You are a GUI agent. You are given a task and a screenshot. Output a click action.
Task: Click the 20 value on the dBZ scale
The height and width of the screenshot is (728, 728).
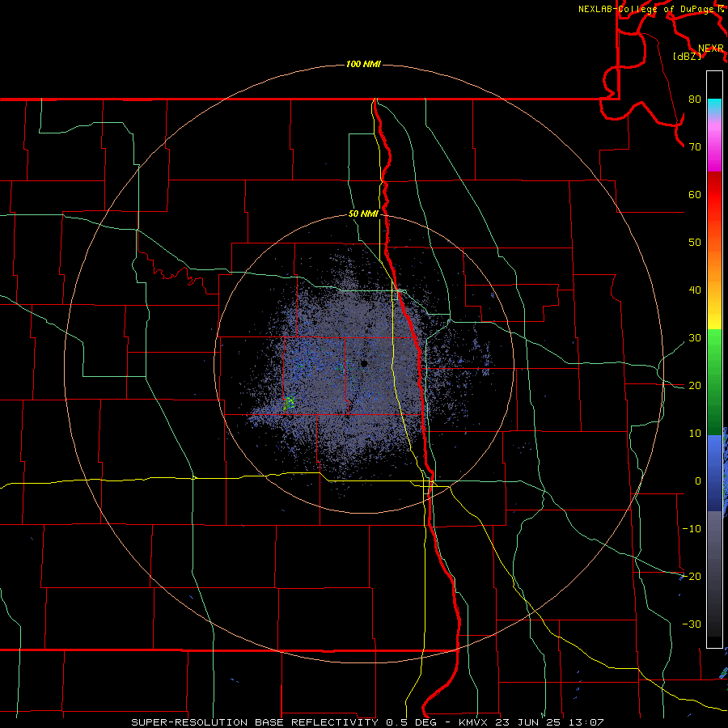(695, 386)
